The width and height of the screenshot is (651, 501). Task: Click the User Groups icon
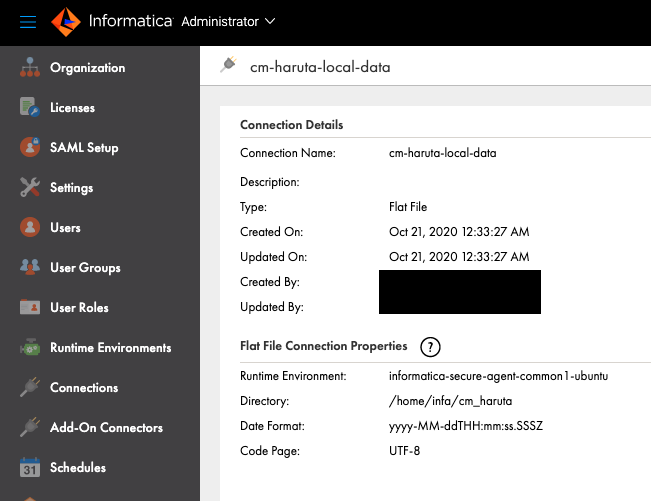pos(30,267)
